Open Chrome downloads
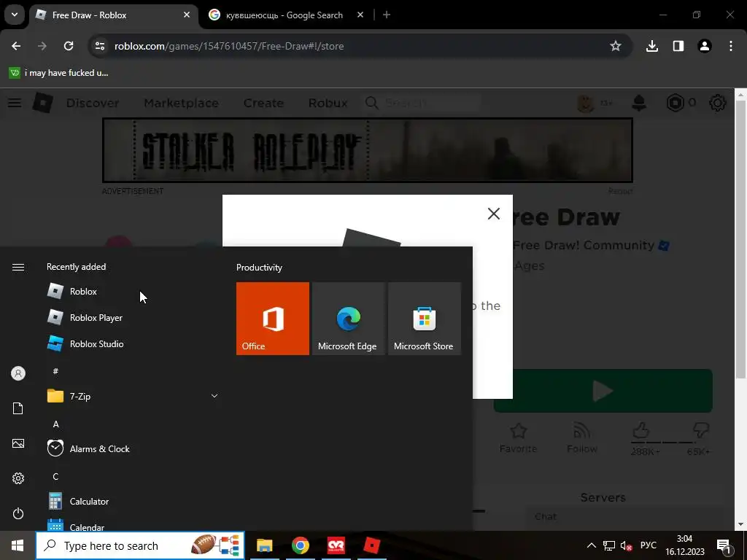The width and height of the screenshot is (747, 560). click(x=652, y=46)
